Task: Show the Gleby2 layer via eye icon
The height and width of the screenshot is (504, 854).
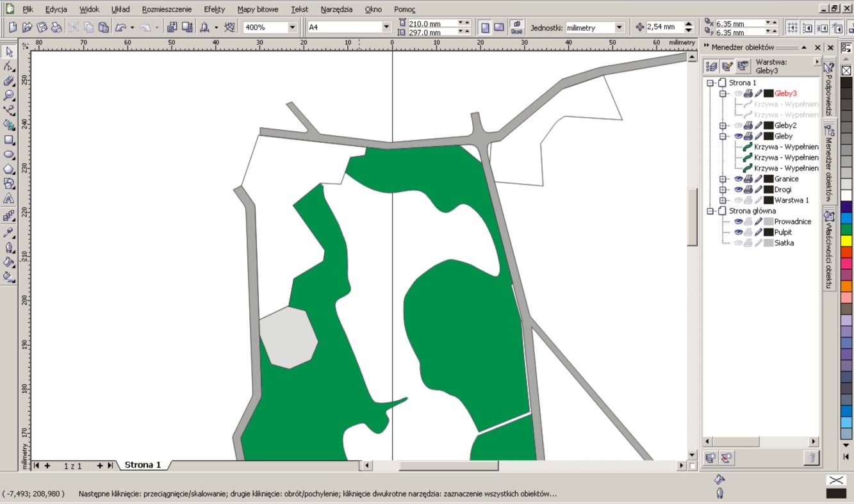Action: (x=738, y=126)
